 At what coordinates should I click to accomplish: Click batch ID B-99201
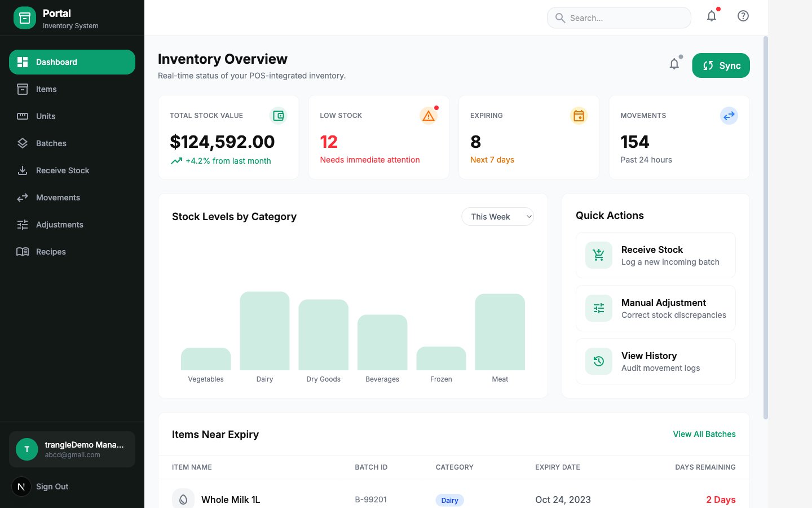coord(371,500)
